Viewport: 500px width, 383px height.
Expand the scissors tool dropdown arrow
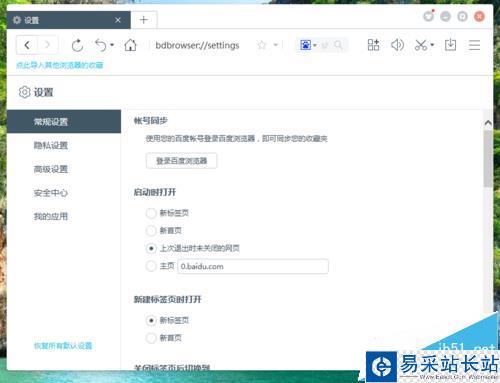coord(432,45)
